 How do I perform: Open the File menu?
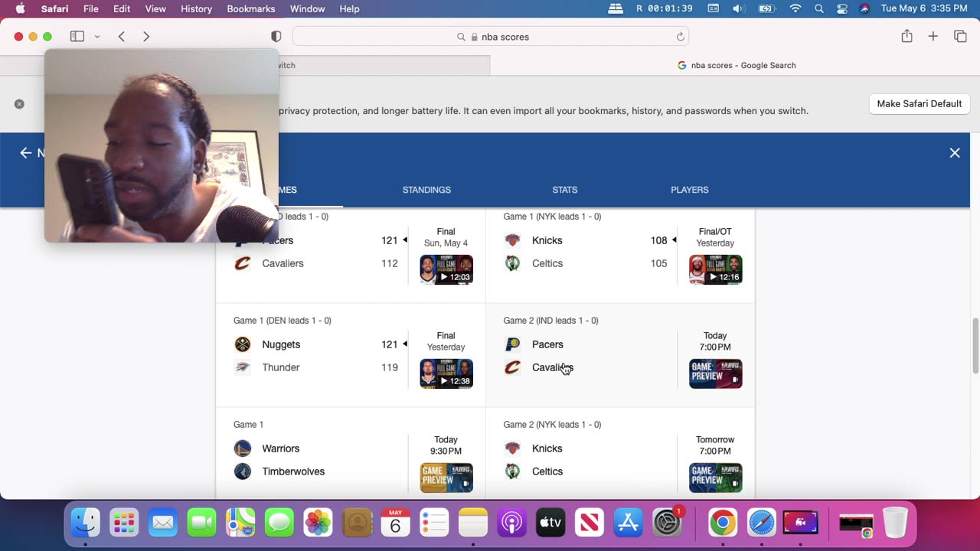90,8
